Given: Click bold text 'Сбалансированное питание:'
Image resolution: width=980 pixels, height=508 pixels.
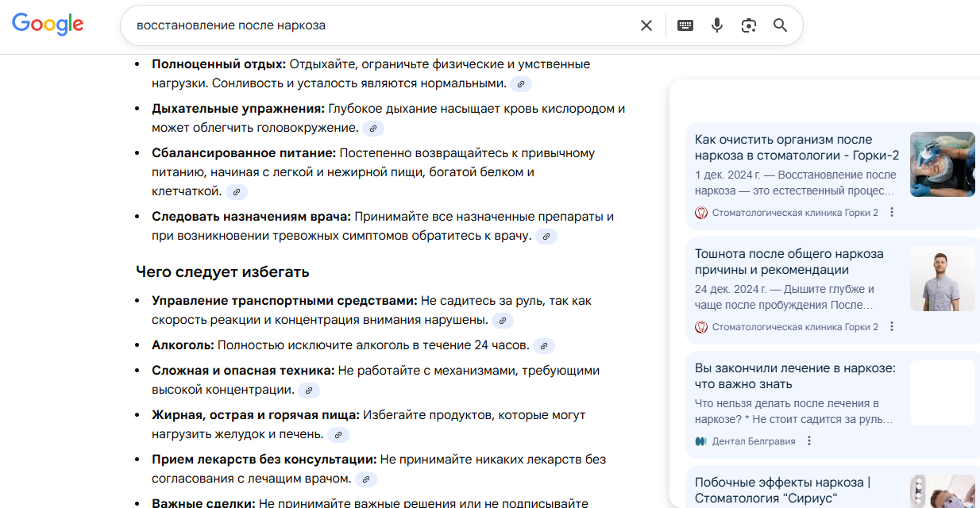Looking at the screenshot, I should 244,153.
